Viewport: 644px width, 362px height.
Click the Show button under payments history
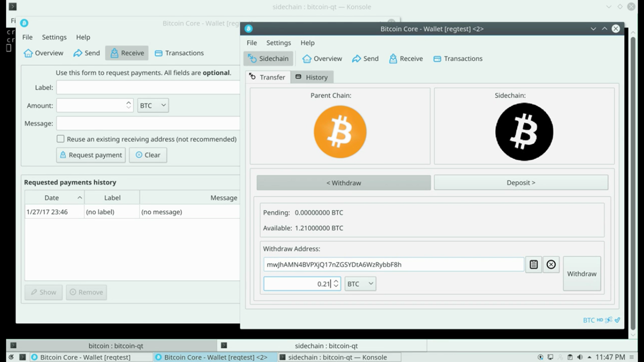pyautogui.click(x=44, y=292)
